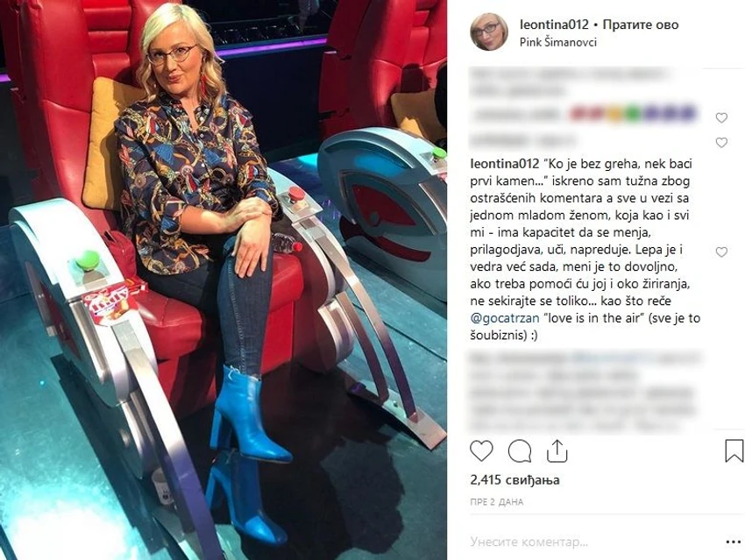Follow the account via Пратите ово
This screenshot has width=745, height=560.
click(x=641, y=25)
